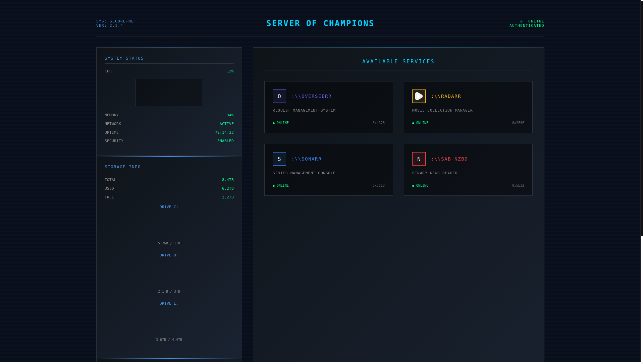The image size is (644, 362).
Task: Click SAB-NZBD's ONLINE status
Action: coord(420,186)
